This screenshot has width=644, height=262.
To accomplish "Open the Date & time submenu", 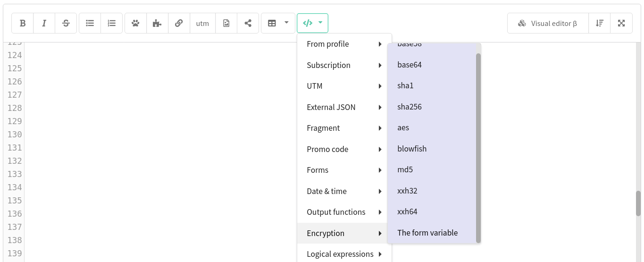I will (344, 191).
